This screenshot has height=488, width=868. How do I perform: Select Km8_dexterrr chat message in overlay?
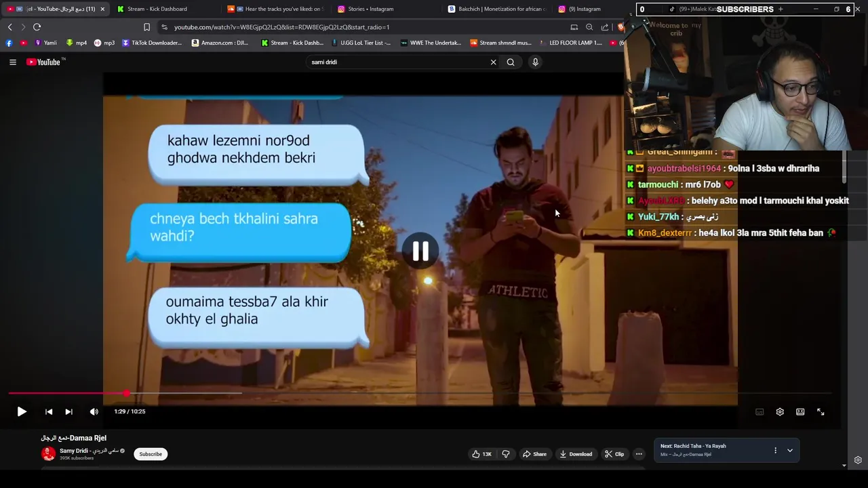[x=731, y=232]
